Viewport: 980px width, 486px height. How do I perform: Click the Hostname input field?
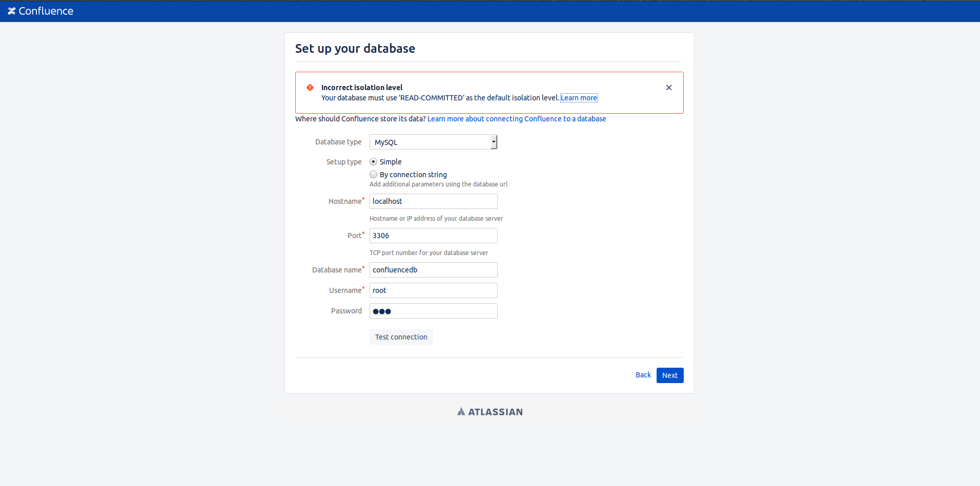click(433, 201)
